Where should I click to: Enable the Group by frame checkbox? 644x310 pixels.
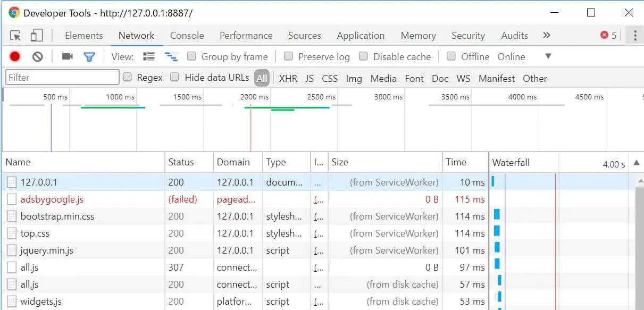click(192, 56)
